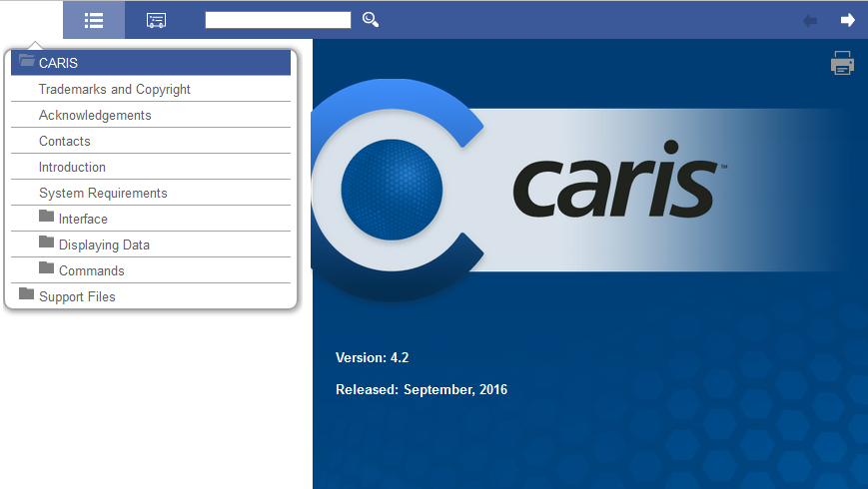Click the back navigation arrow

pos(810,20)
